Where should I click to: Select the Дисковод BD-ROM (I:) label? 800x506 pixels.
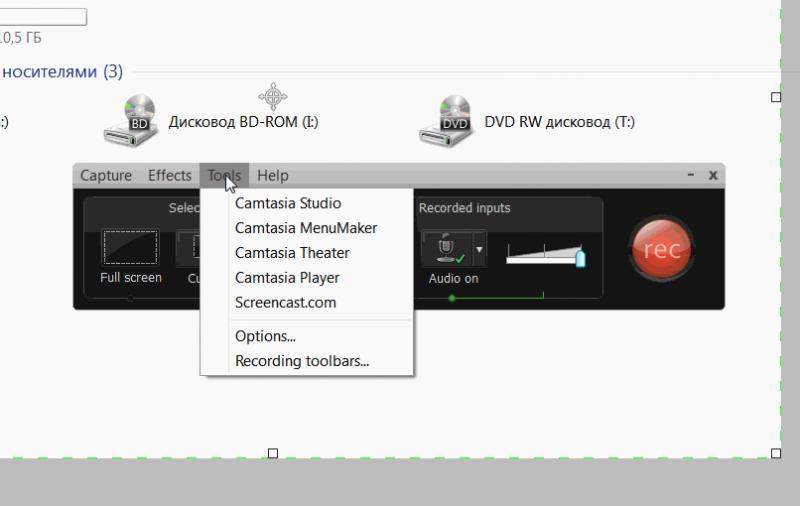(x=243, y=122)
